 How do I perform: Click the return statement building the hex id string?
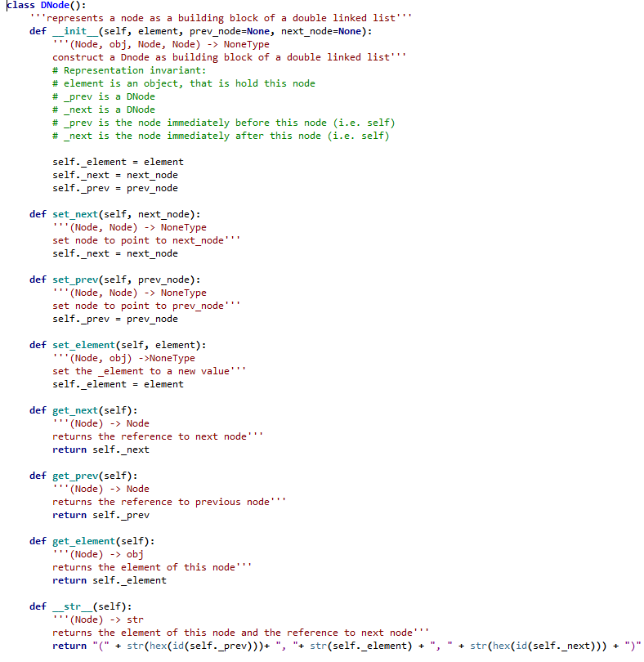(x=347, y=646)
